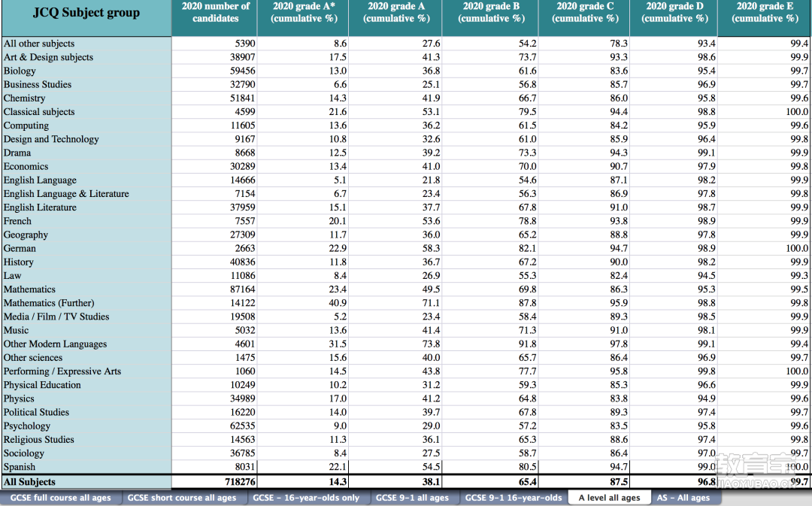Click Classical subjects grade B value '79.5'
Screen dimensions: 812x506
(x=528, y=112)
